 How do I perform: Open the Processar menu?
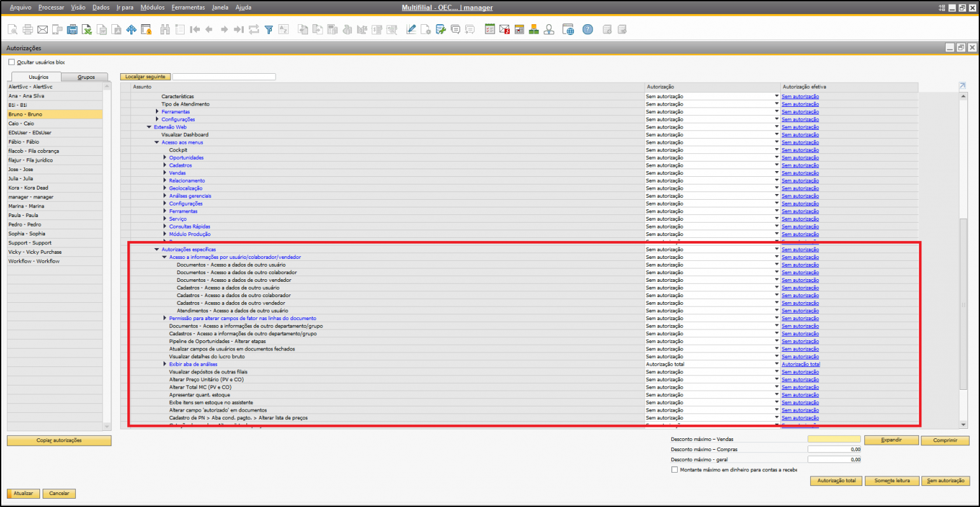click(51, 8)
